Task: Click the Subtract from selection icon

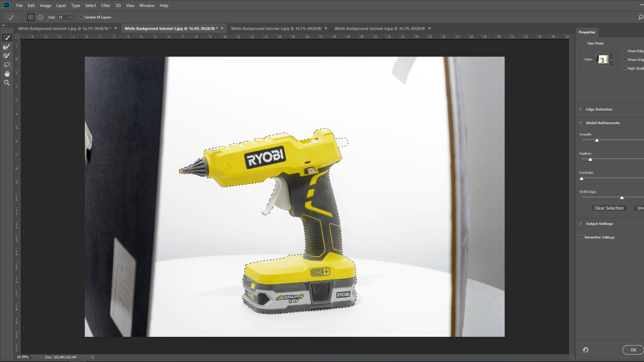Action: 41,17
